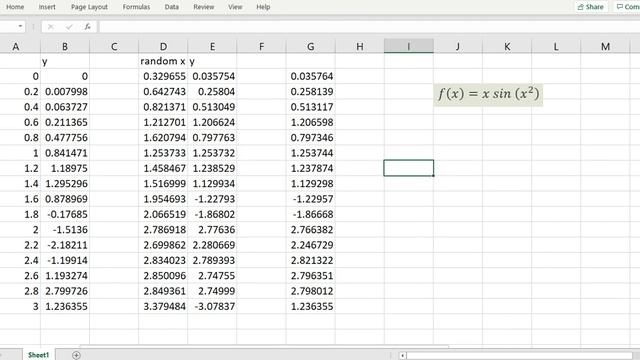Screen dimensions: 640x360
Task: Select column M header
Action: coord(605,47)
